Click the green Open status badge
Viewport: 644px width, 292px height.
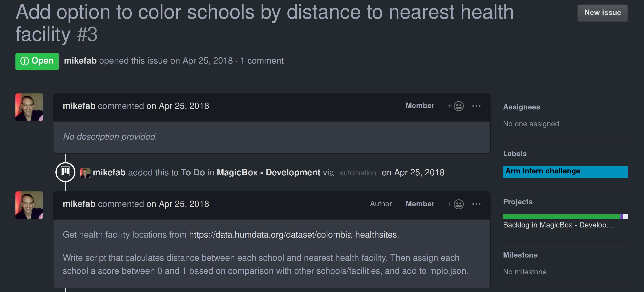[37, 61]
